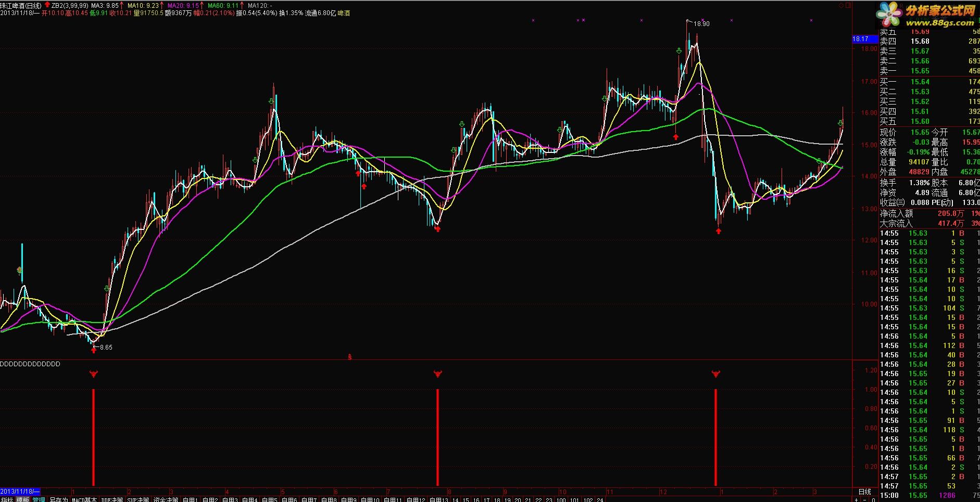This screenshot has width=980, height=502.
Task: Select template tab 24
Action: 600,499
